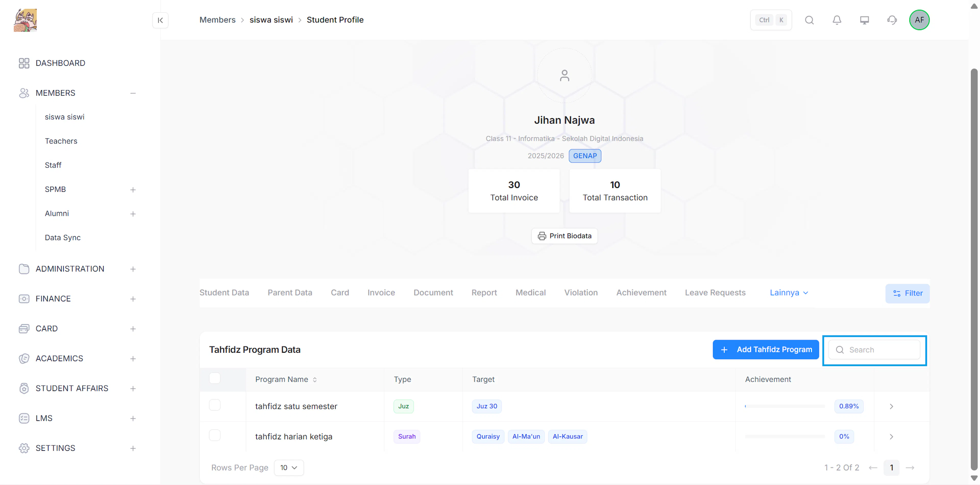Viewport: 980px width, 485px height.
Task: Click the app logo image
Action: 25,20
